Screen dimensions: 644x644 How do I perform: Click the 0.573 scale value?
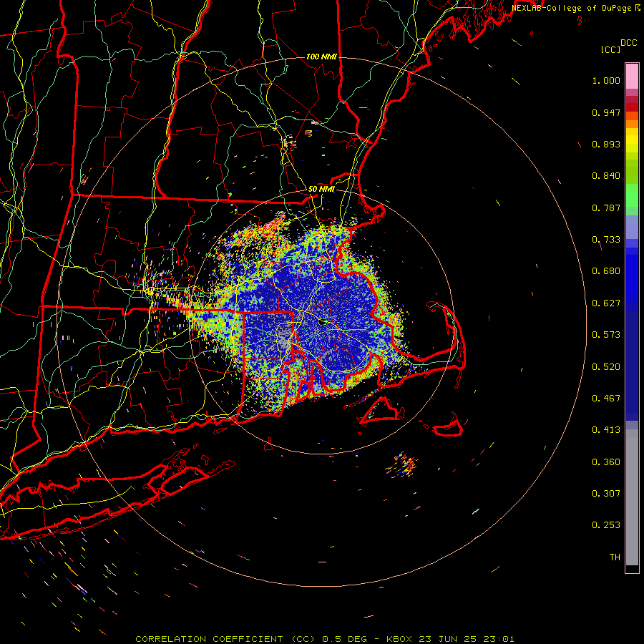[x=606, y=335]
